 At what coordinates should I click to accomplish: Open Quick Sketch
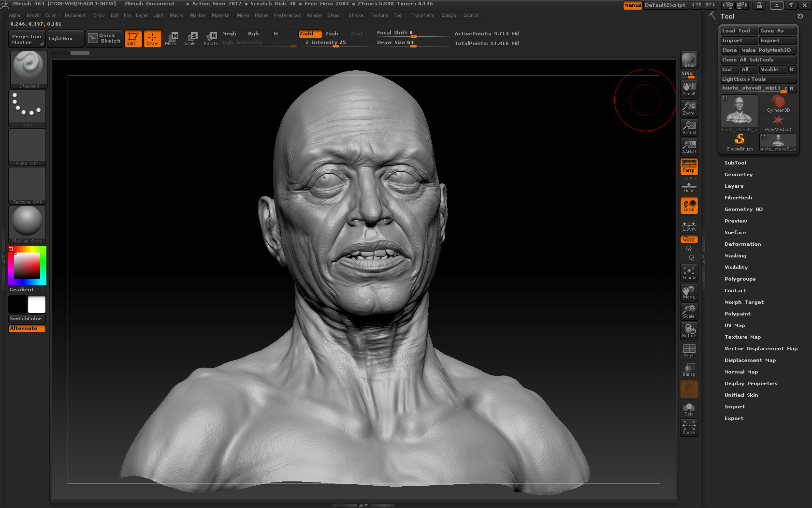coord(104,38)
